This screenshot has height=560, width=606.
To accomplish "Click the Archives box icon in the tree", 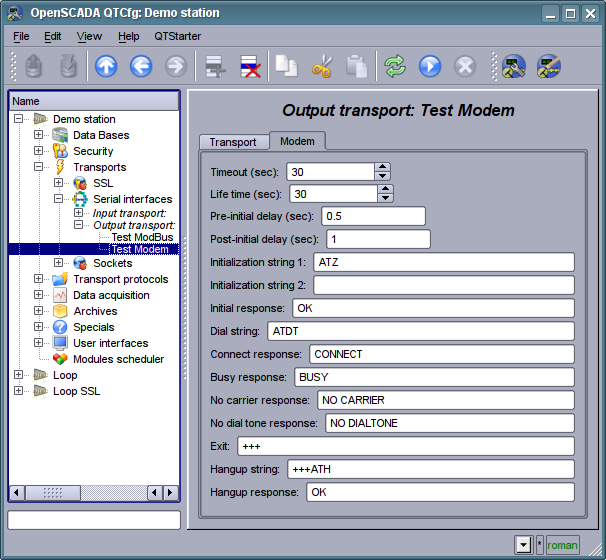I will tap(60, 311).
